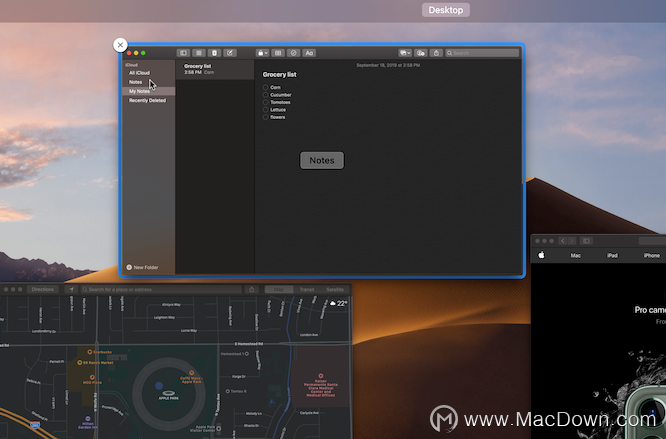The image size is (666, 439).
Task: Click the Grocery list note title
Action: 279,75
